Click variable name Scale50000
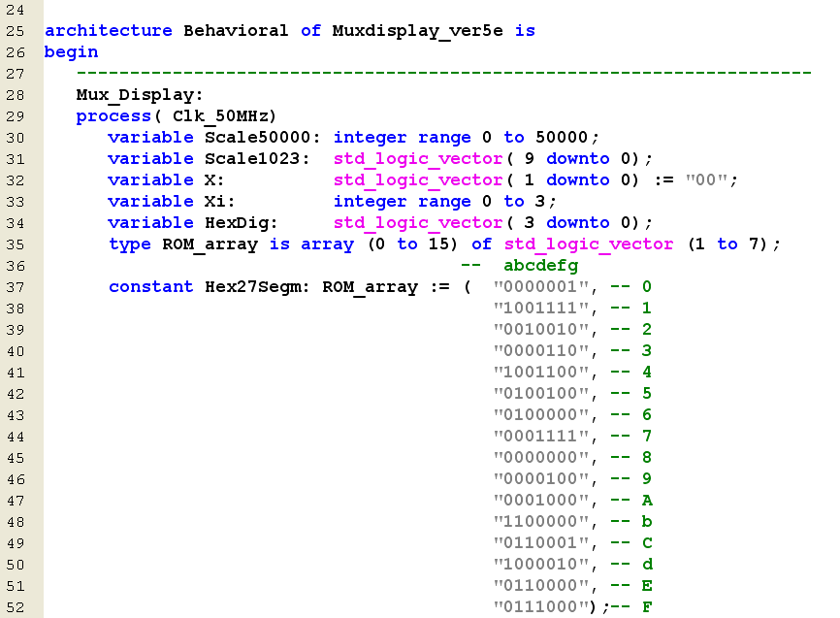The height and width of the screenshot is (618, 840). [258, 137]
